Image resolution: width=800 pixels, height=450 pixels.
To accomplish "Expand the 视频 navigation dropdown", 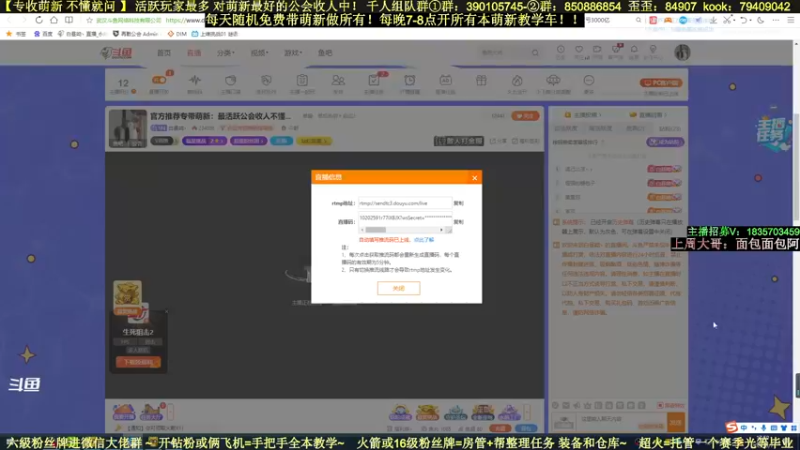I will click(x=259, y=53).
